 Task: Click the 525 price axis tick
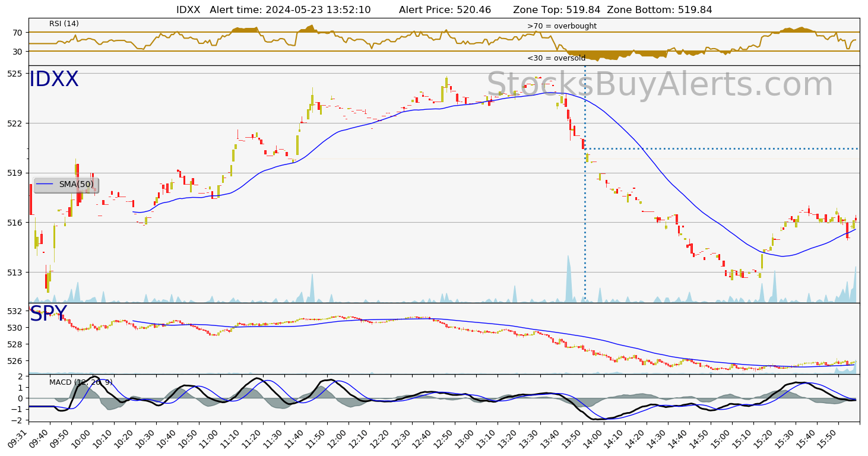point(15,74)
